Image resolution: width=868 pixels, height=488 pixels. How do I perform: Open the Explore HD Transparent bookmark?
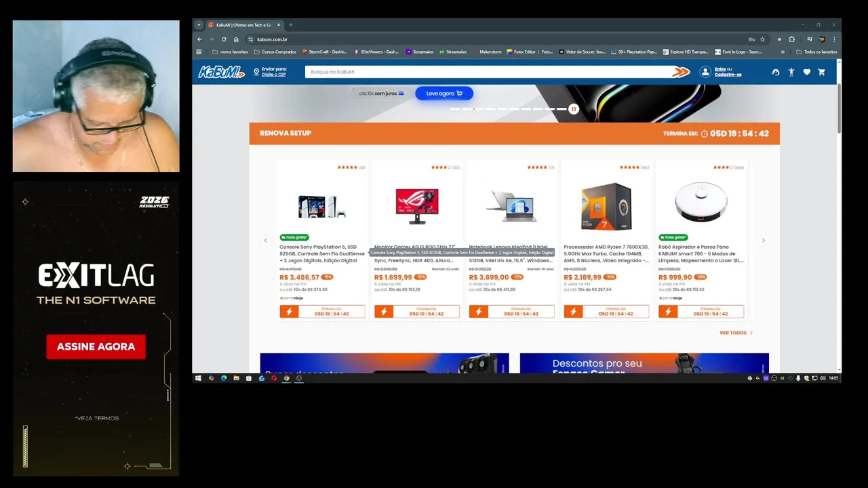(686, 52)
